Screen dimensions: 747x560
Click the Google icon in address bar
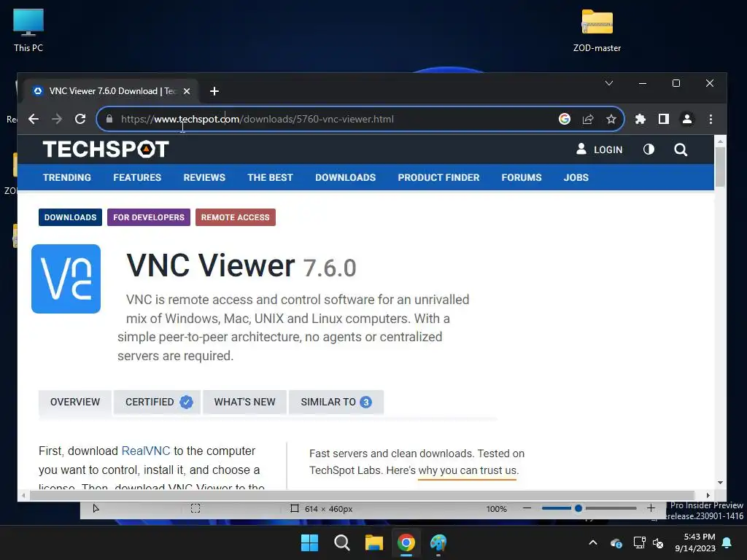coord(565,119)
